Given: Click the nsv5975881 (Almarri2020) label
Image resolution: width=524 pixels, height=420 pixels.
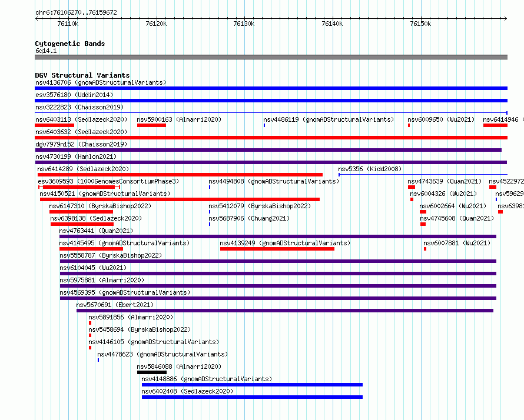Looking at the screenshot, I should [102, 280].
